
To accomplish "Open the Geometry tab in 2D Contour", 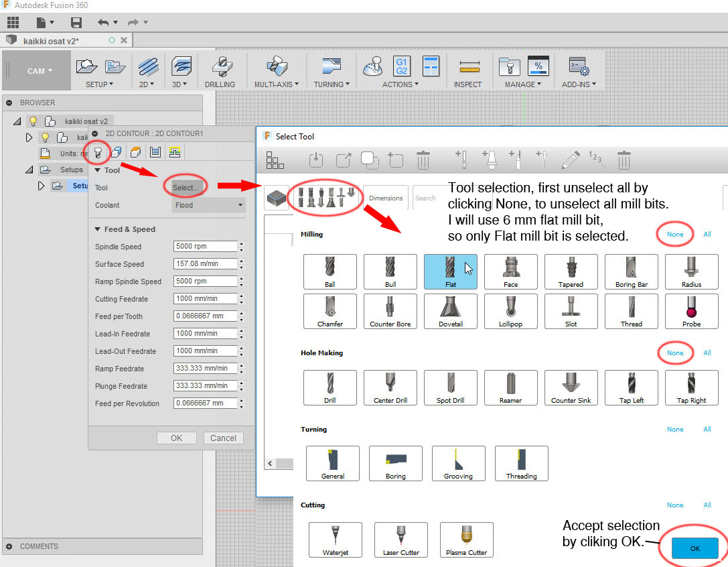I will [117, 152].
